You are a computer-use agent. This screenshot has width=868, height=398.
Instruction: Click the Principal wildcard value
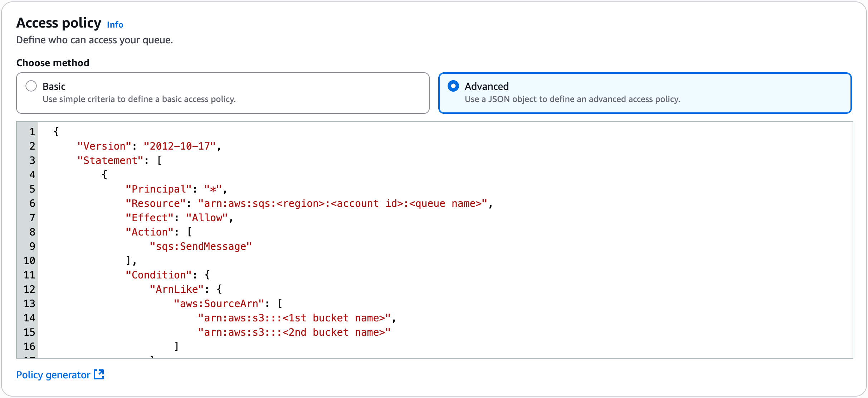(x=214, y=189)
